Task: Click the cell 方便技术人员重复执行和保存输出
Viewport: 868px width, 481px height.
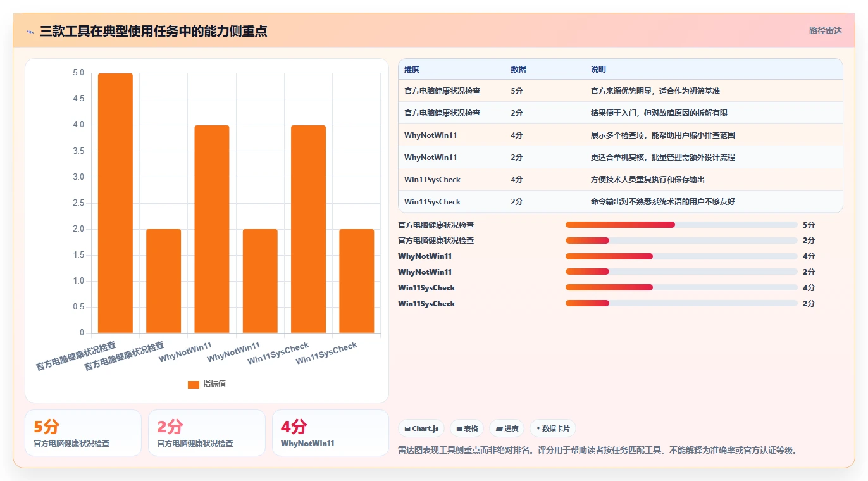Action: (648, 180)
